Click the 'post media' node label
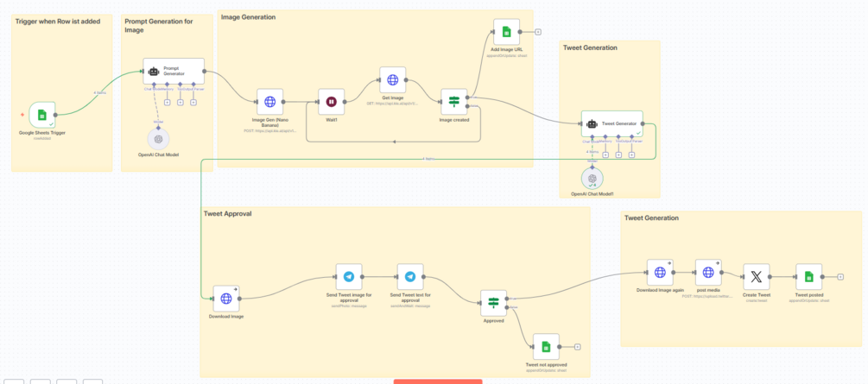The width and height of the screenshot is (868, 384). point(708,290)
